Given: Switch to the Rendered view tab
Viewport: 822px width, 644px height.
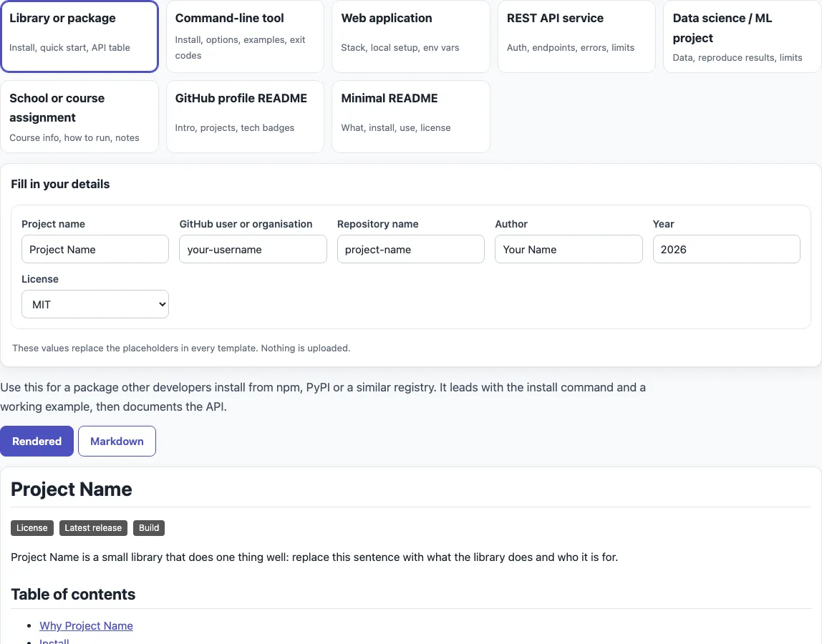Looking at the screenshot, I should tap(37, 441).
